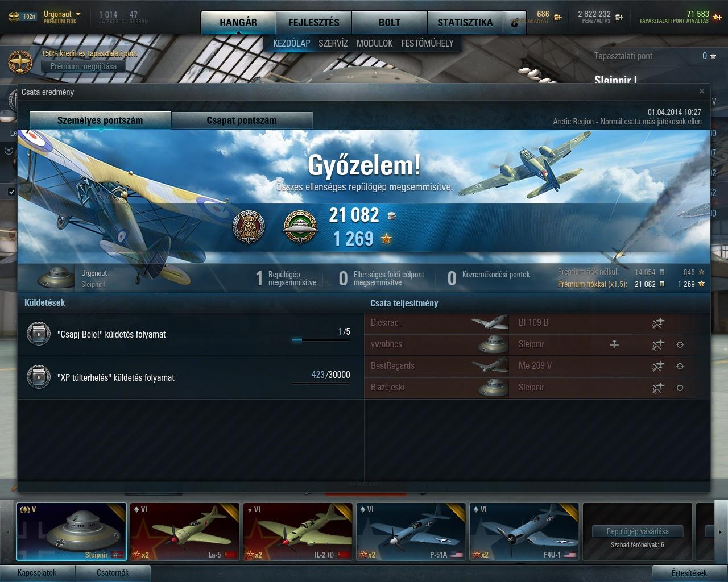
Task: Click the credits coin icon beside 21 082
Action: [x=391, y=215]
